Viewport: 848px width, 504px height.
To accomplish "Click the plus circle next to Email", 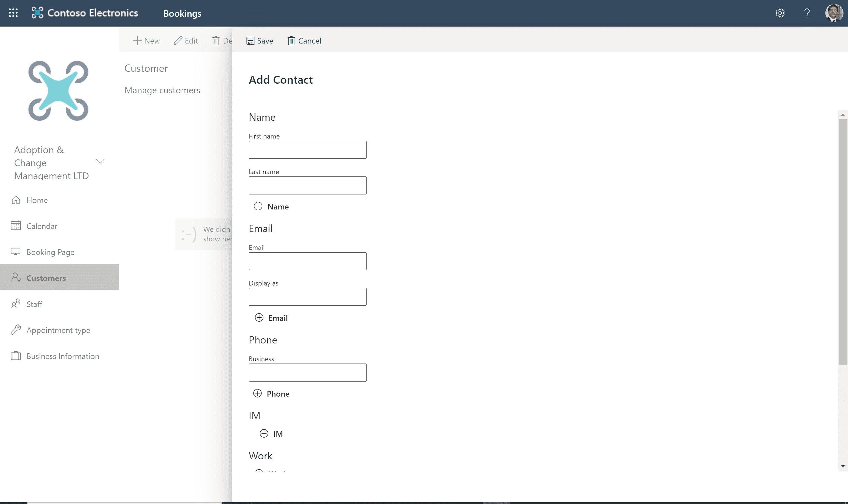I will pos(259,317).
